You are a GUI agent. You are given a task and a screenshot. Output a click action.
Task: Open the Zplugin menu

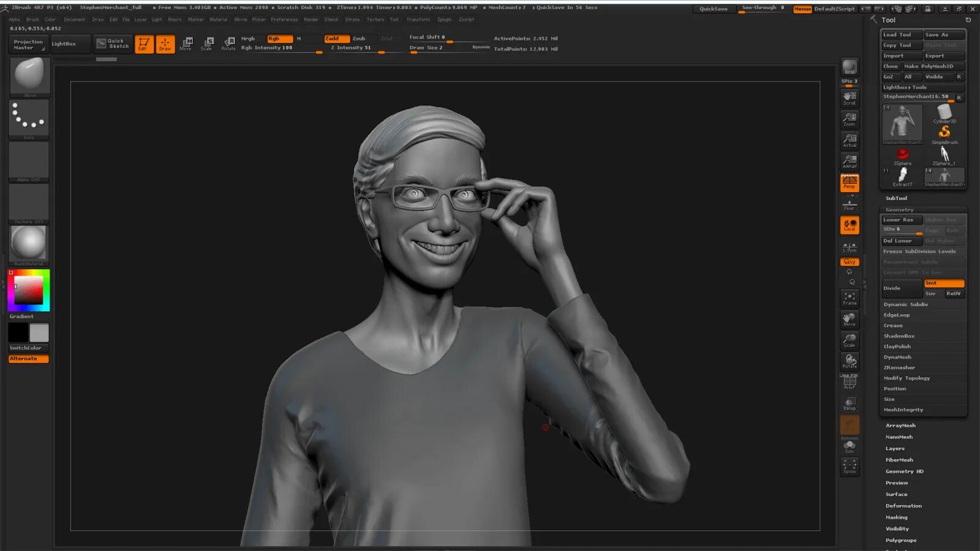pyautogui.click(x=444, y=20)
